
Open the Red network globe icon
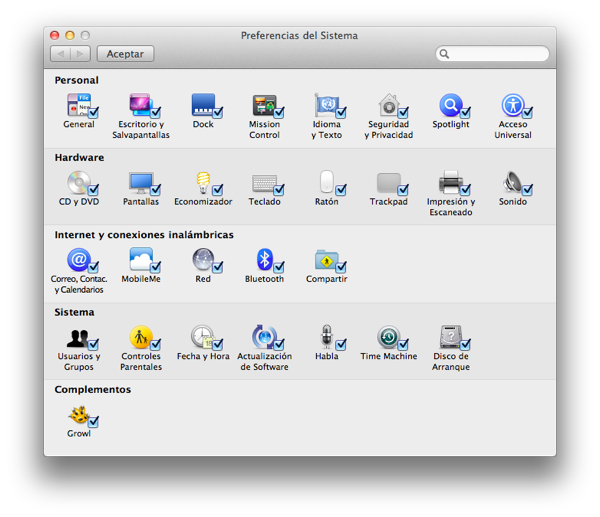(203, 259)
